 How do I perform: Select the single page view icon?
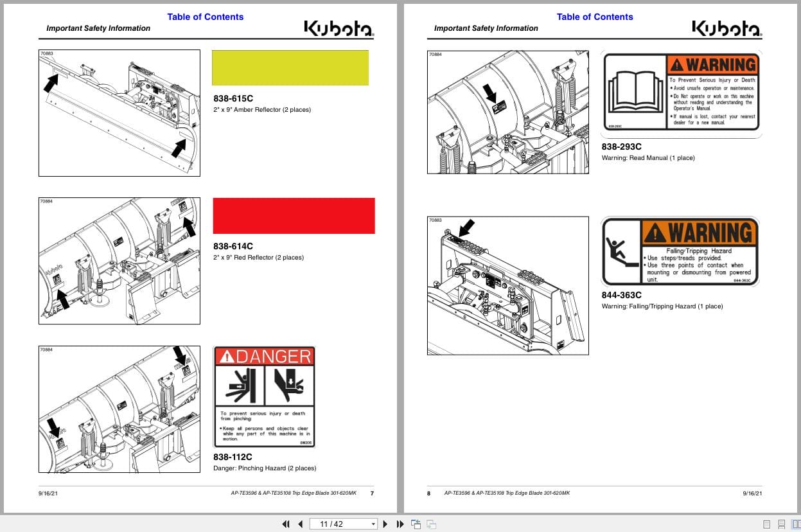[x=766, y=523]
